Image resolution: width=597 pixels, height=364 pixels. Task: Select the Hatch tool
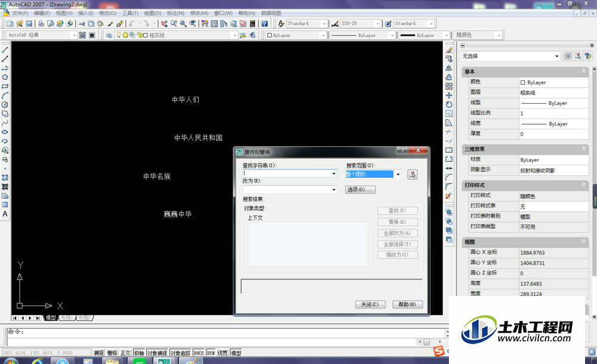pos(5,177)
